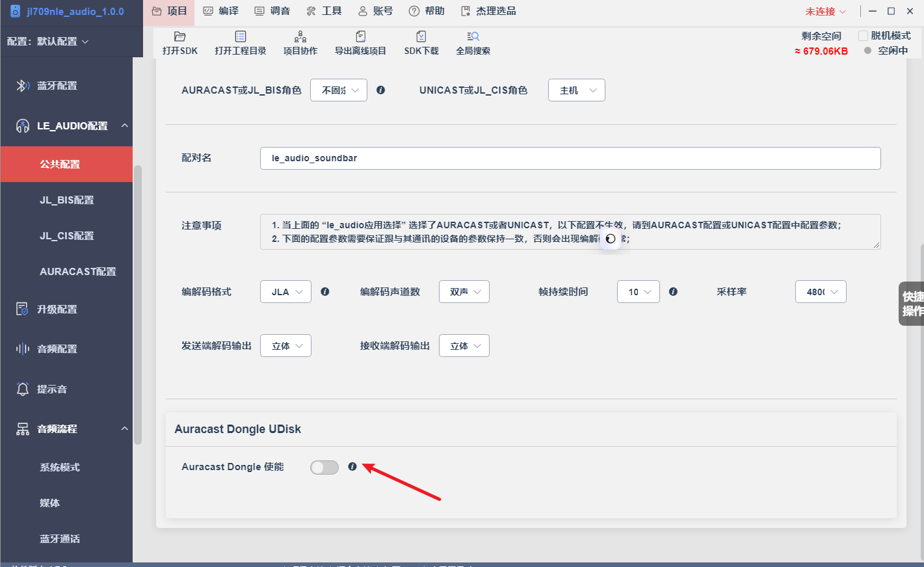Click the left sidebar scrollbar
The height and width of the screenshot is (567, 924).
tap(137, 306)
